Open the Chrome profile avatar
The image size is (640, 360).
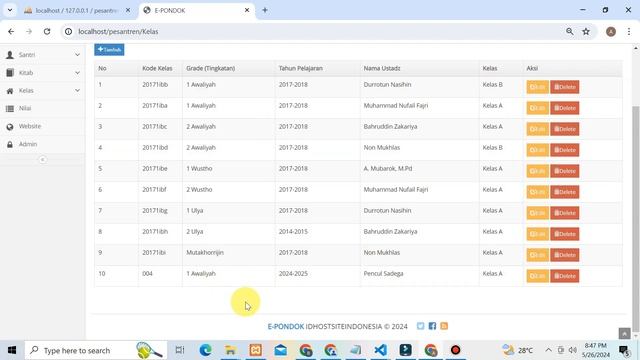[611, 31]
